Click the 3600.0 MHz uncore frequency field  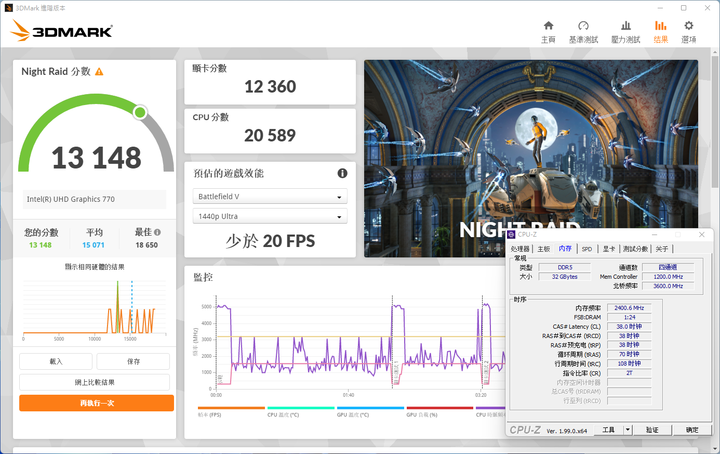pyautogui.click(x=668, y=286)
